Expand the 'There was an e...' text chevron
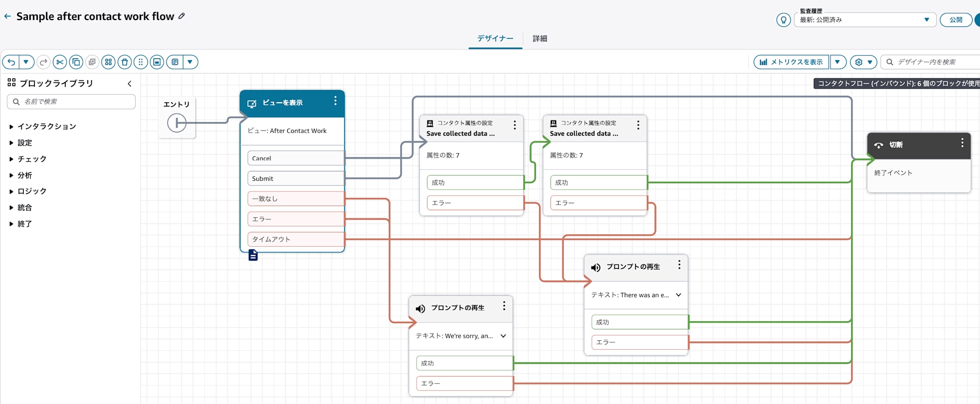Image resolution: width=980 pixels, height=404 pixels. [x=679, y=295]
